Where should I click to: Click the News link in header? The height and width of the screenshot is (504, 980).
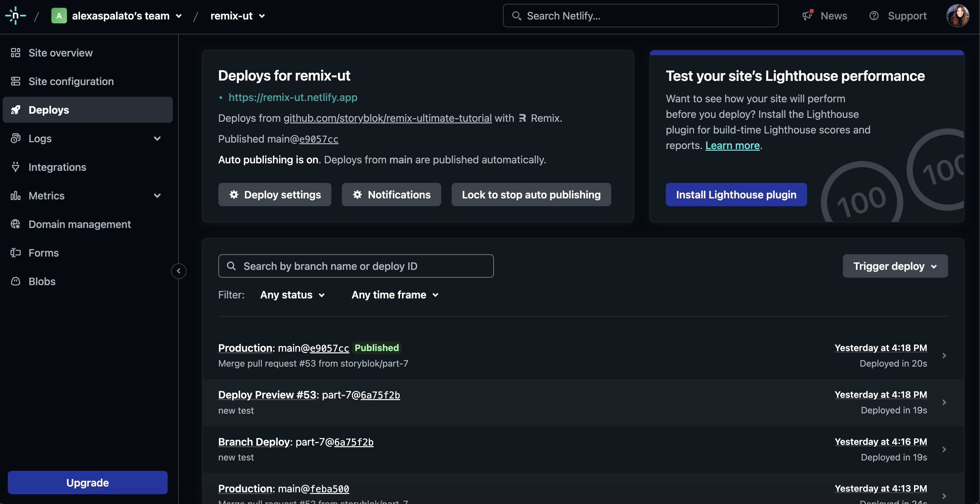(x=833, y=16)
